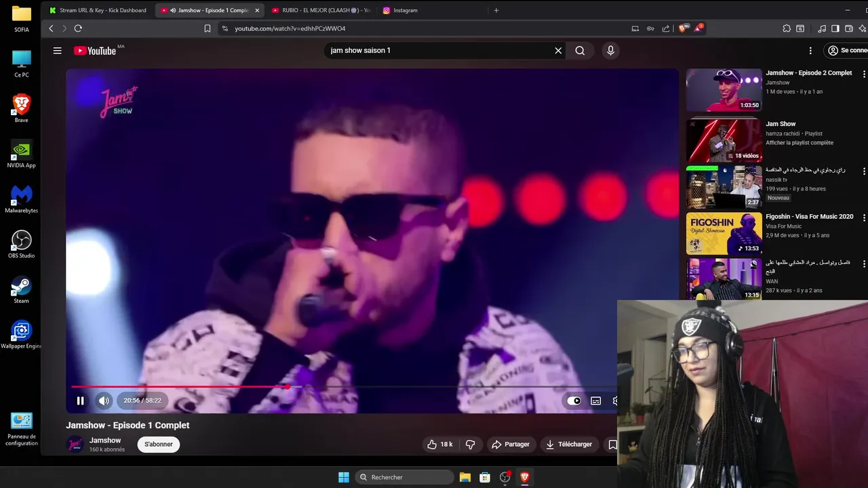Open Brave Rewards triangle icon
This screenshot has height=488, width=868.
click(698, 28)
